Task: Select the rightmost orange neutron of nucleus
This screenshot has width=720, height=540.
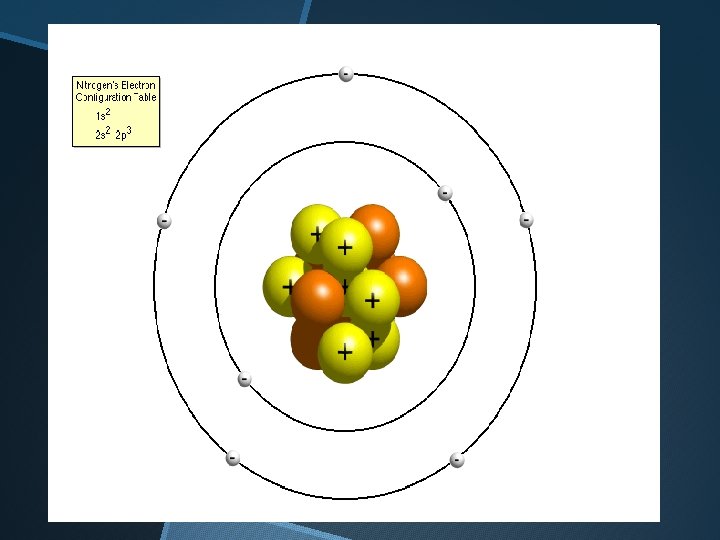Action: coord(405,286)
